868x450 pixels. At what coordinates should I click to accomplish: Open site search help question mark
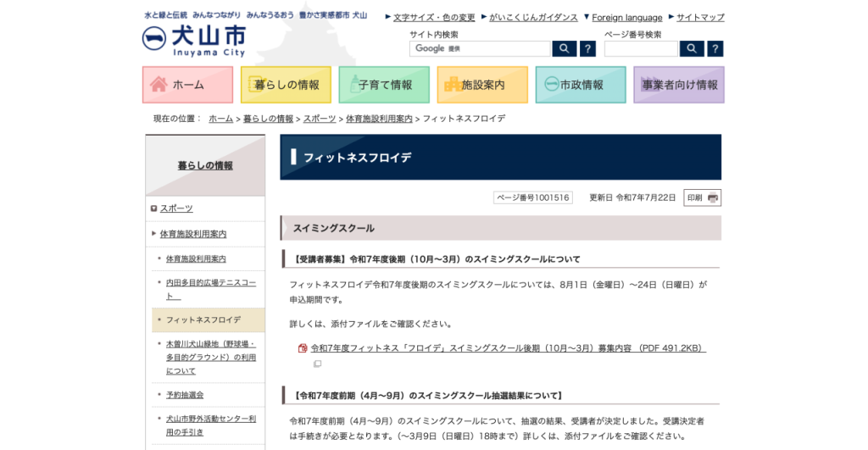pos(588,48)
